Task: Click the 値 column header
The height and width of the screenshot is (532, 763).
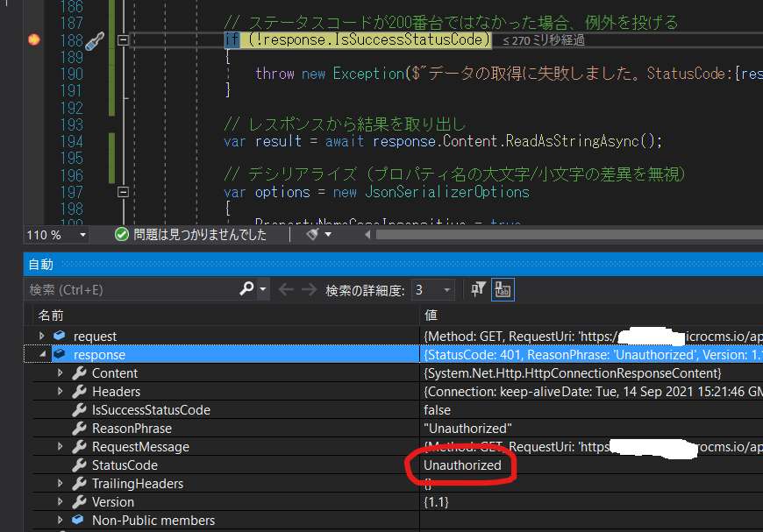Action: [431, 316]
